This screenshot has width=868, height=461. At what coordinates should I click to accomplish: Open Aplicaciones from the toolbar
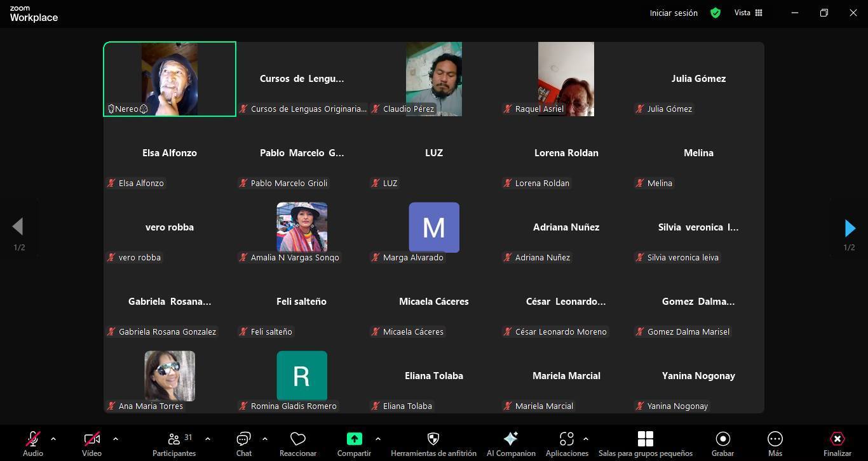tap(566, 443)
